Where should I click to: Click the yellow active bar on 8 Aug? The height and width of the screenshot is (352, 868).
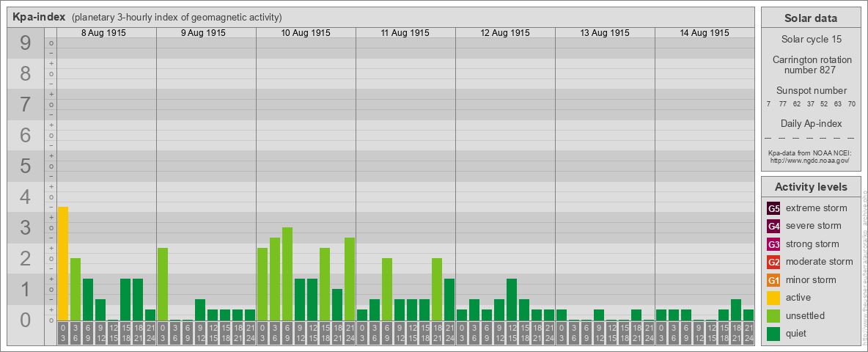(63, 263)
